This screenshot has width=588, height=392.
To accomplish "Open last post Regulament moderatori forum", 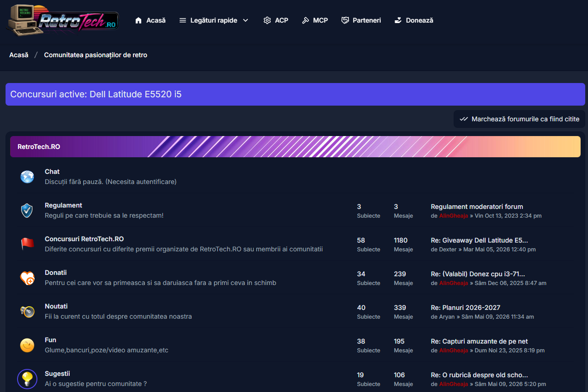I will 477,207.
